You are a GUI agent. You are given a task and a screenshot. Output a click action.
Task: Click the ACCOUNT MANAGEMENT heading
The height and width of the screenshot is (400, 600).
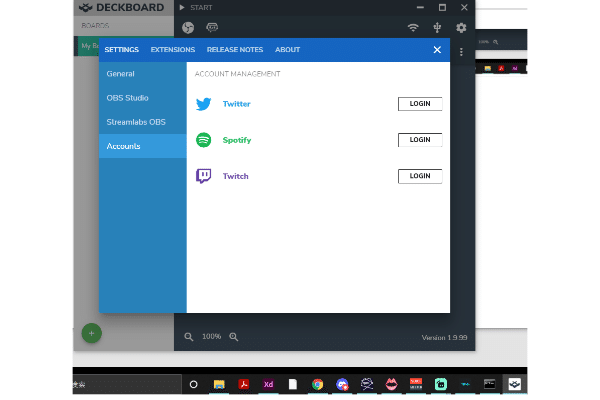(x=237, y=74)
